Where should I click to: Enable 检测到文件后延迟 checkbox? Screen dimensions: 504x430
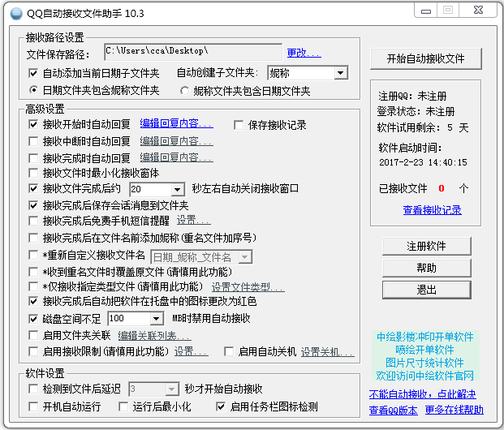pos(33,389)
